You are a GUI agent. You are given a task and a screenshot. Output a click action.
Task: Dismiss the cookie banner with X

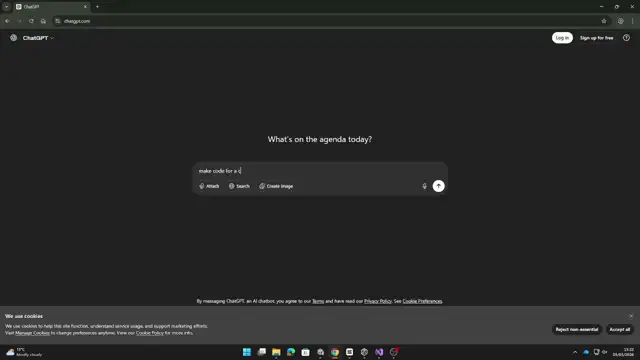coord(631,316)
